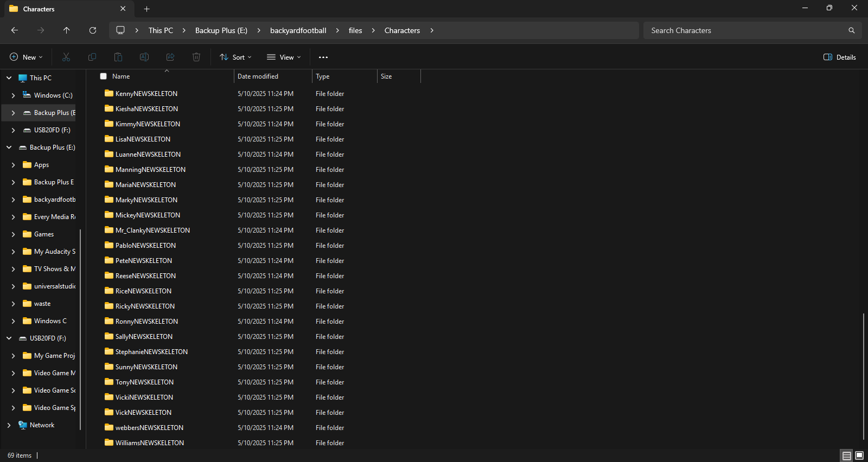868x462 pixels.
Task: Close the Characters tab
Action: 123,9
